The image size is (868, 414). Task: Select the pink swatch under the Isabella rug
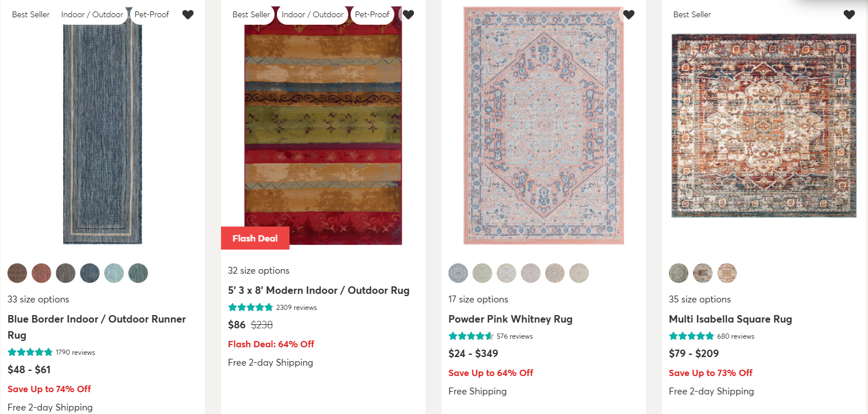727,273
